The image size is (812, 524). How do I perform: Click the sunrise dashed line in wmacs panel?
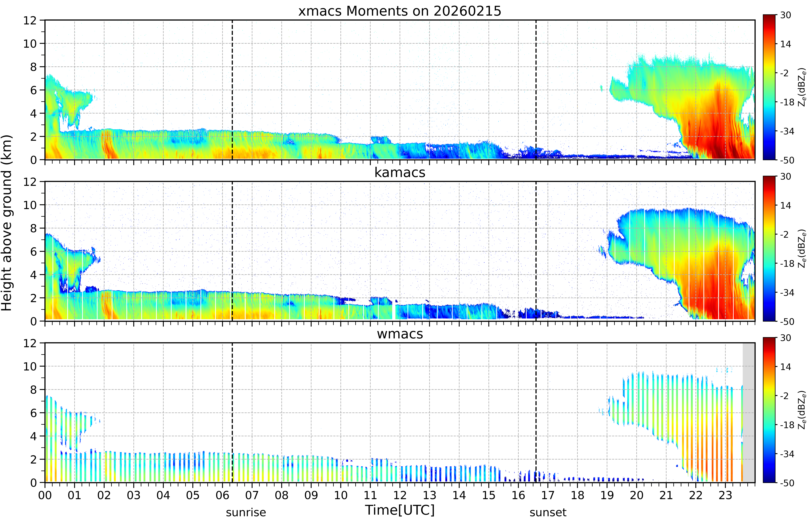pos(232,413)
